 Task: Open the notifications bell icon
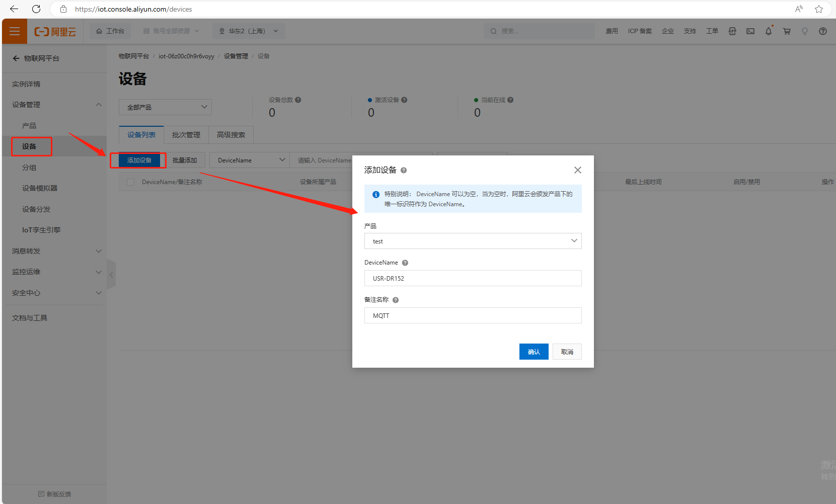pos(768,31)
